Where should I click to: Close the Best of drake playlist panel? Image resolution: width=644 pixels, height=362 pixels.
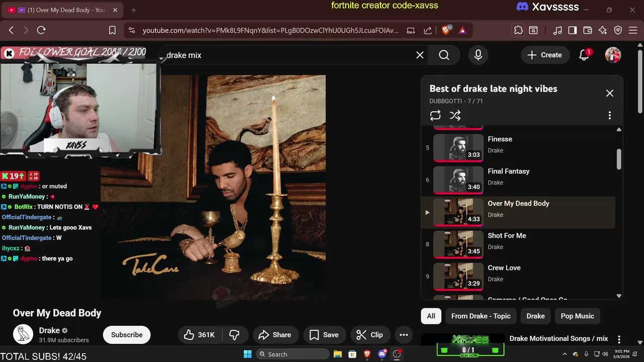pos(609,93)
